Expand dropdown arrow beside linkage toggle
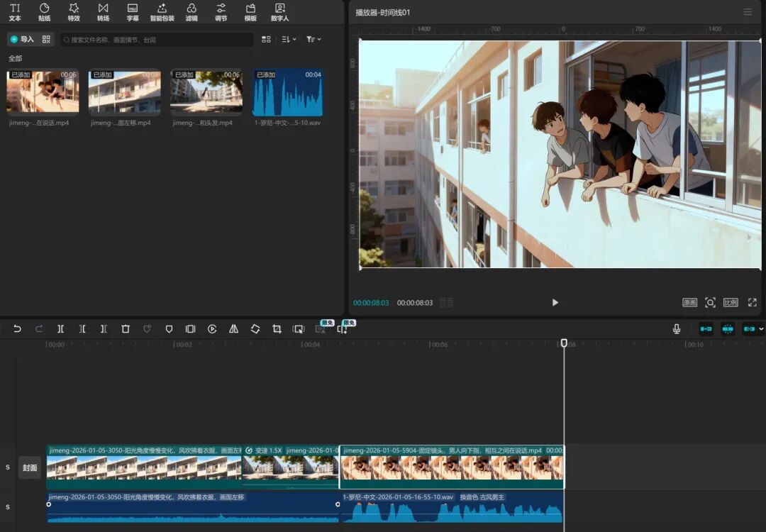This screenshot has height=532, width=766. 762,329
